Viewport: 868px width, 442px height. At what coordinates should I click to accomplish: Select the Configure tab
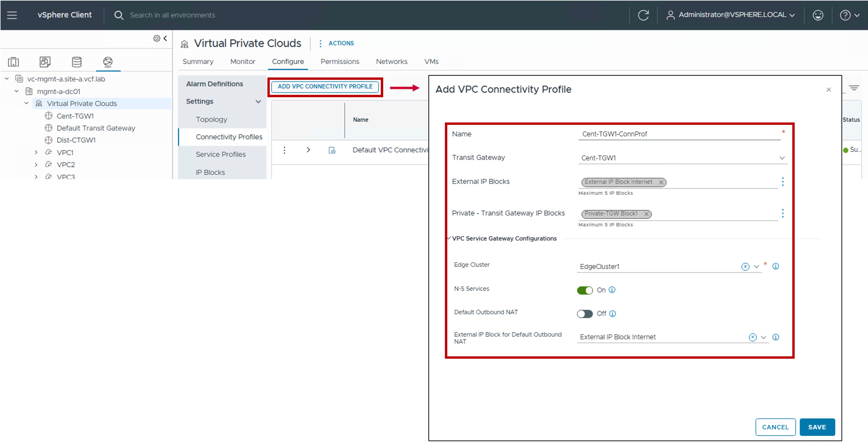tap(288, 61)
